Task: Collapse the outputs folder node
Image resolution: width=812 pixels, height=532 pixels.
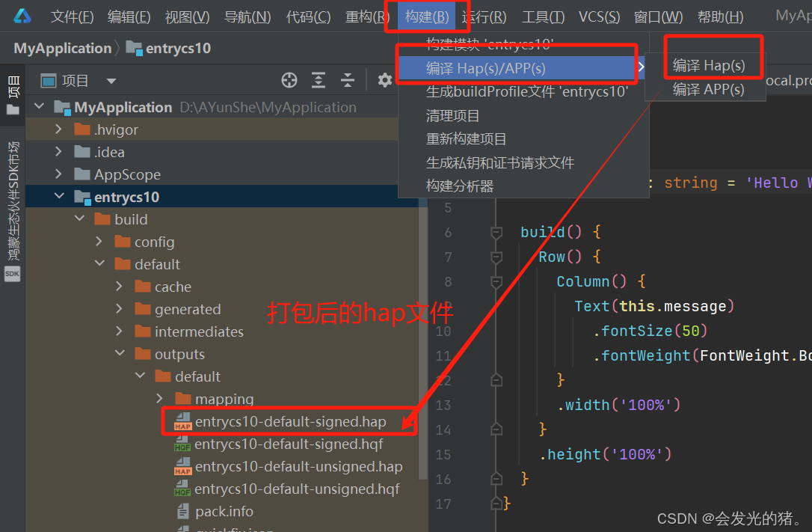Action: tap(120, 353)
